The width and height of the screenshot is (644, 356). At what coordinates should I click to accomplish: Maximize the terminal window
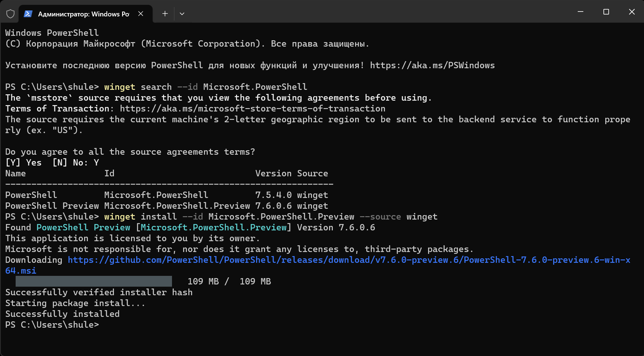tap(606, 12)
